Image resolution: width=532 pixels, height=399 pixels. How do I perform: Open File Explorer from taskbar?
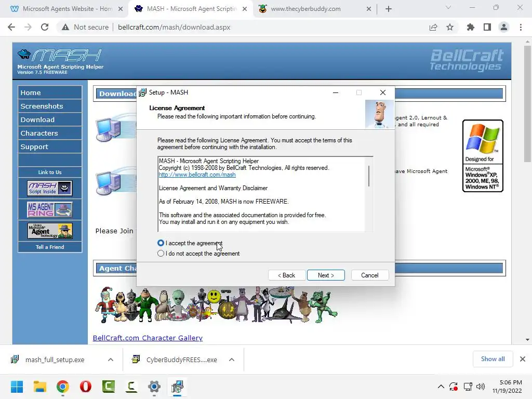[x=39, y=387]
